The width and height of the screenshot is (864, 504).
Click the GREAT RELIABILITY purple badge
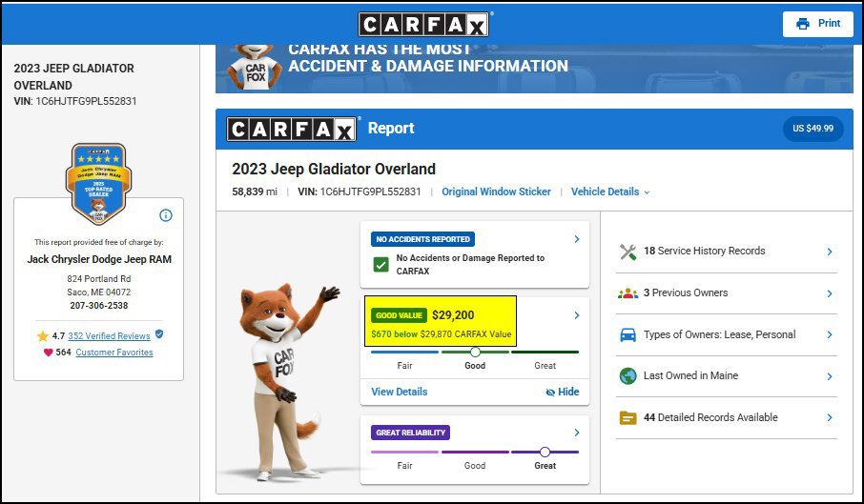pos(410,433)
